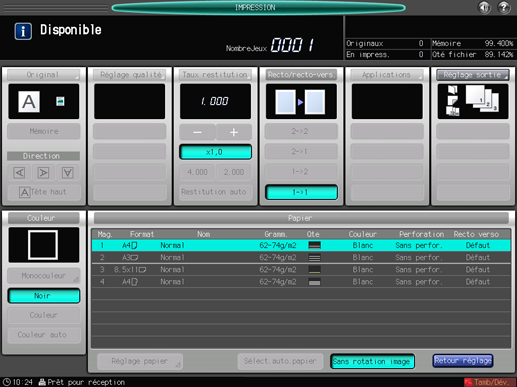Select the Couleur auto mode
Image resolution: width=517 pixels, height=387 pixels.
[x=44, y=335]
